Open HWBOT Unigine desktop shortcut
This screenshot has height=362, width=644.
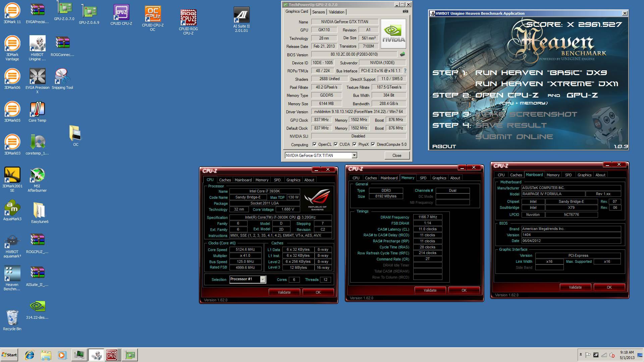[x=37, y=48]
